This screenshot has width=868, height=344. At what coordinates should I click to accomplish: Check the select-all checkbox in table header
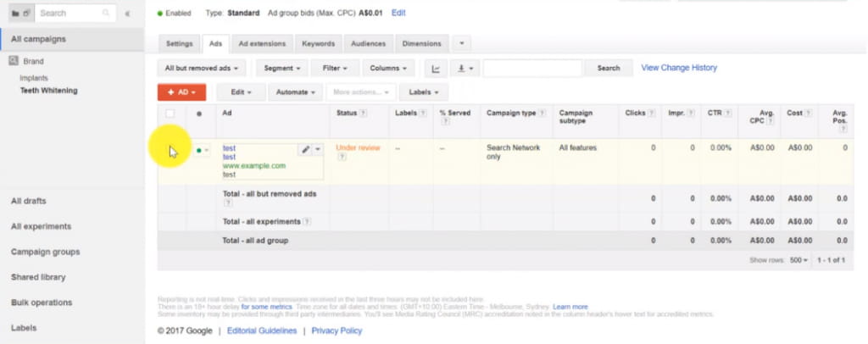(170, 114)
